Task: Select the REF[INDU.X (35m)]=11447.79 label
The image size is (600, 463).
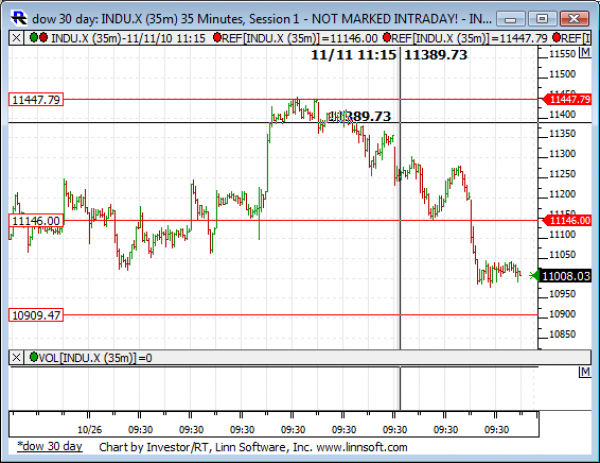Action: tap(470, 38)
